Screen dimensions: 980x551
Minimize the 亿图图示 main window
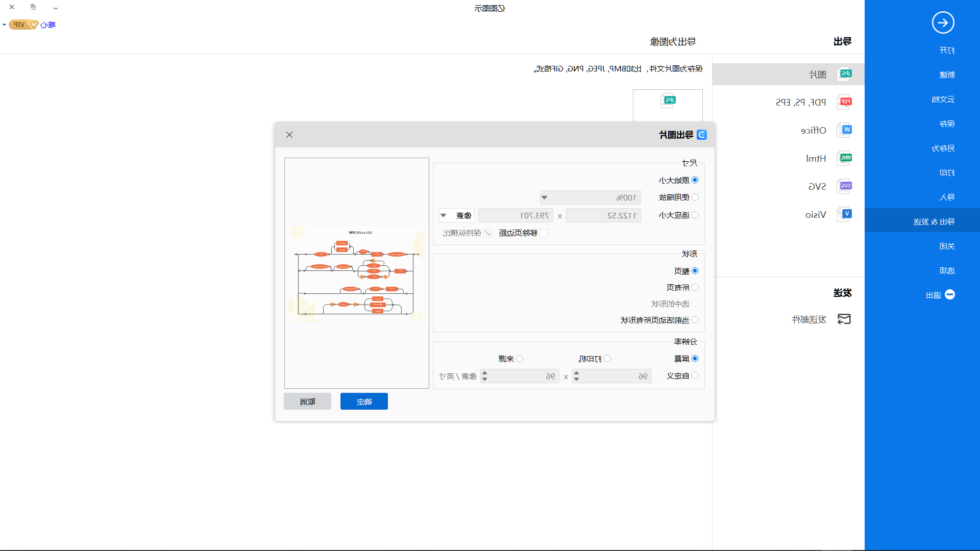(56, 8)
